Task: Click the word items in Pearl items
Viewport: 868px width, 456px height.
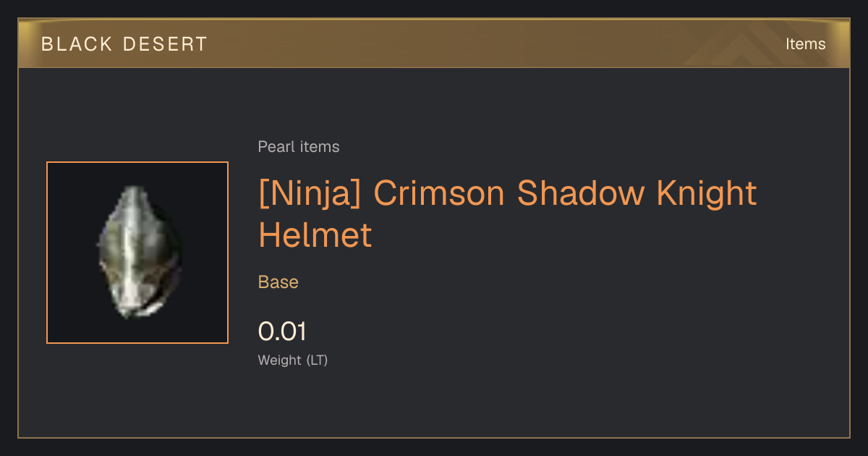Action: [x=322, y=147]
